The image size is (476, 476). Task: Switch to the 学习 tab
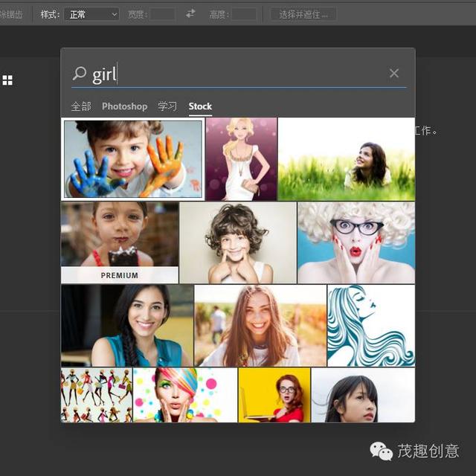[167, 106]
